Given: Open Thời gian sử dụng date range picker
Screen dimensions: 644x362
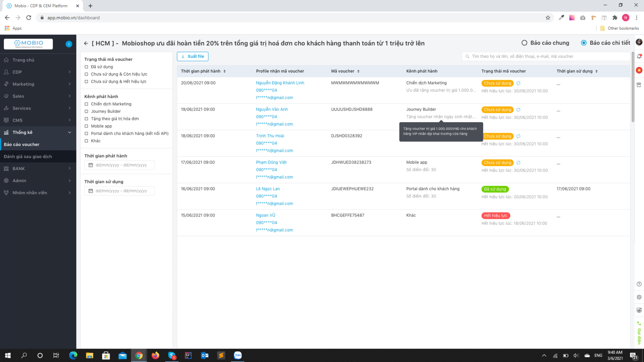Looking at the screenshot, I should click(119, 191).
